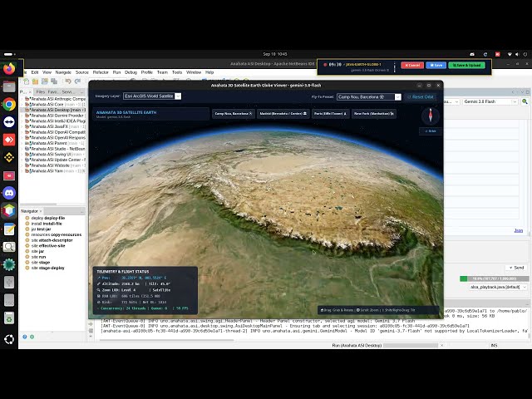Viewport: 532px width, 399px height.
Task: Click the green token usage progress bar
Action: click(x=494, y=278)
